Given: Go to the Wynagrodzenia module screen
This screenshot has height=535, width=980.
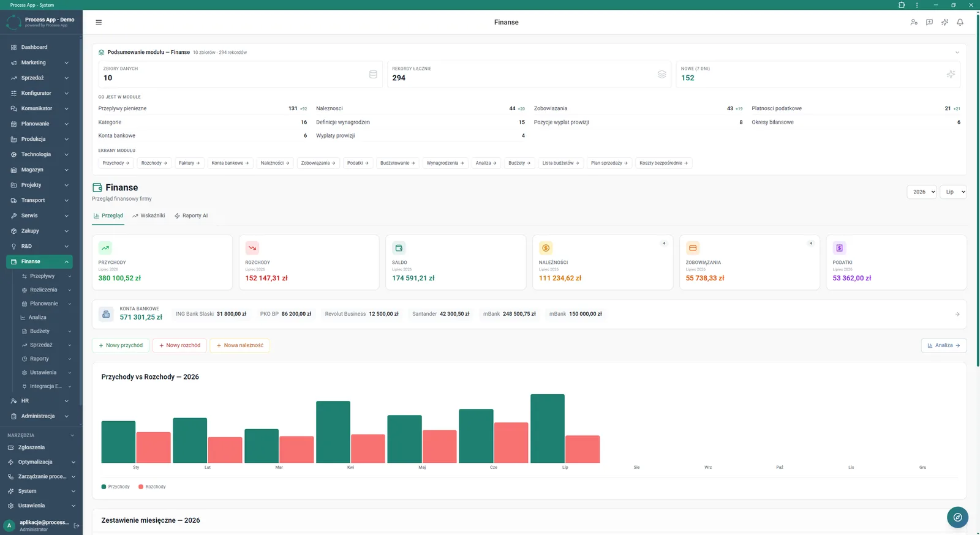Looking at the screenshot, I should (445, 163).
